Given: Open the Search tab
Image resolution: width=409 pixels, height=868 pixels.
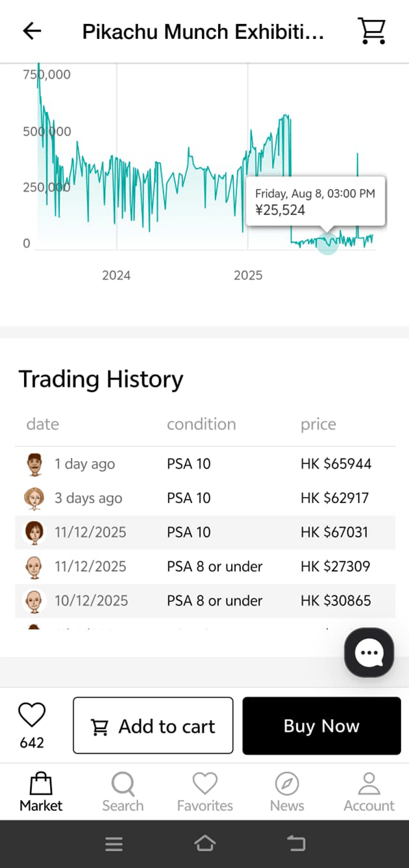Looking at the screenshot, I should pos(123,793).
